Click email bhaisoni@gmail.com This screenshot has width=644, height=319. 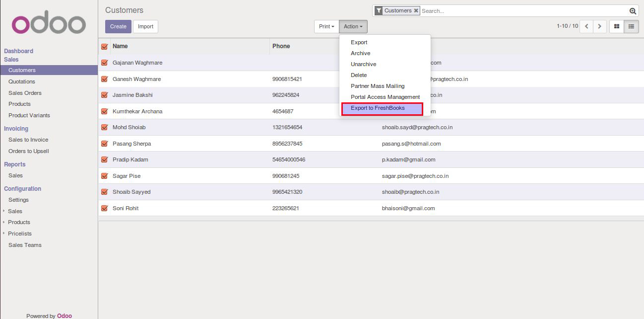pyautogui.click(x=408, y=208)
